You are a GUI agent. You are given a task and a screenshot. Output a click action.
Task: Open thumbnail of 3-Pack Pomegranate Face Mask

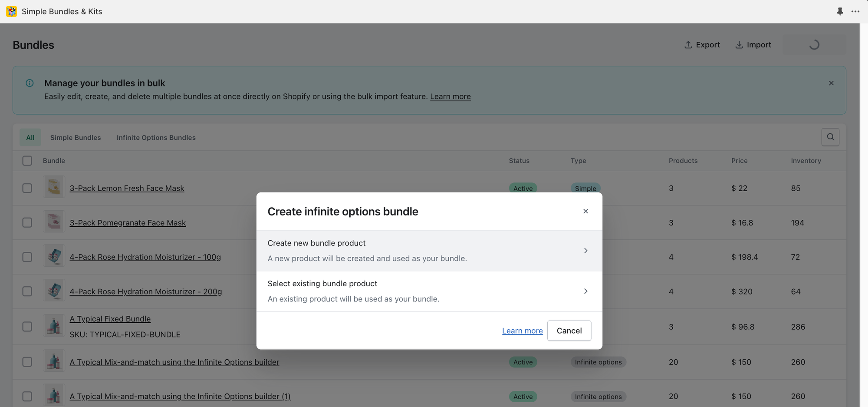(54, 222)
